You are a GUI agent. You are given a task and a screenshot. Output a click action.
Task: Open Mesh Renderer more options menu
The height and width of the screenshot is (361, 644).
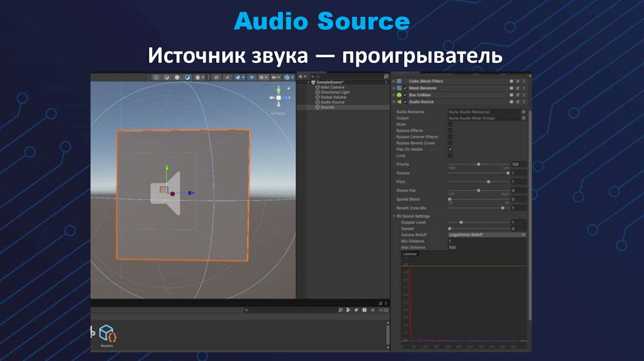(x=524, y=88)
